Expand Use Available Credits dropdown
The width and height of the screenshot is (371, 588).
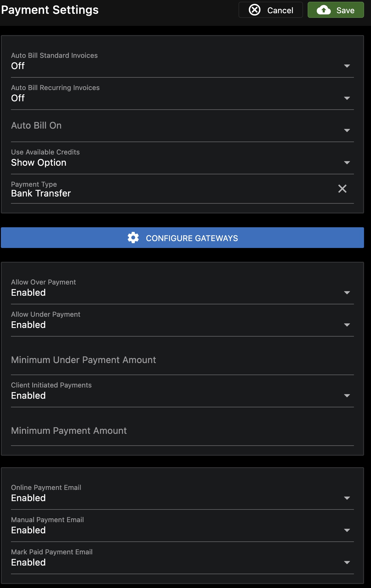click(182, 158)
